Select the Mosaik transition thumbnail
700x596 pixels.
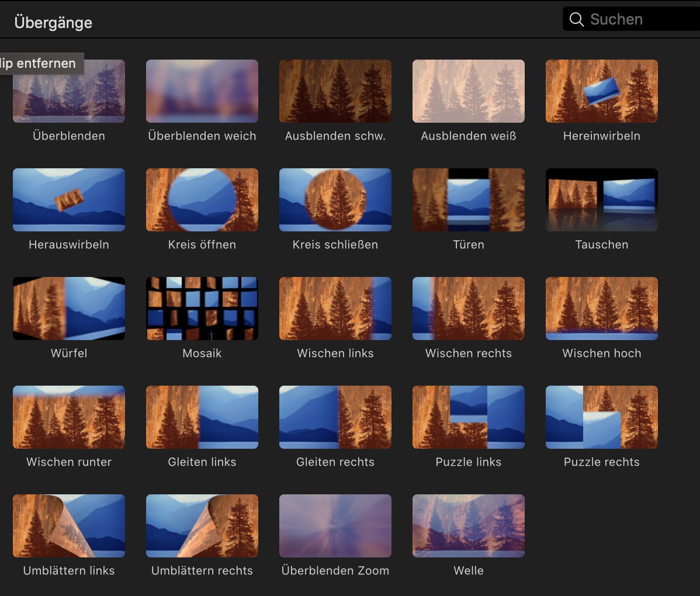click(x=202, y=309)
